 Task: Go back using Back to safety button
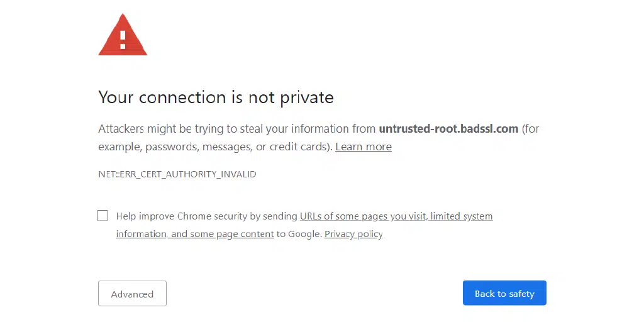pos(504,293)
